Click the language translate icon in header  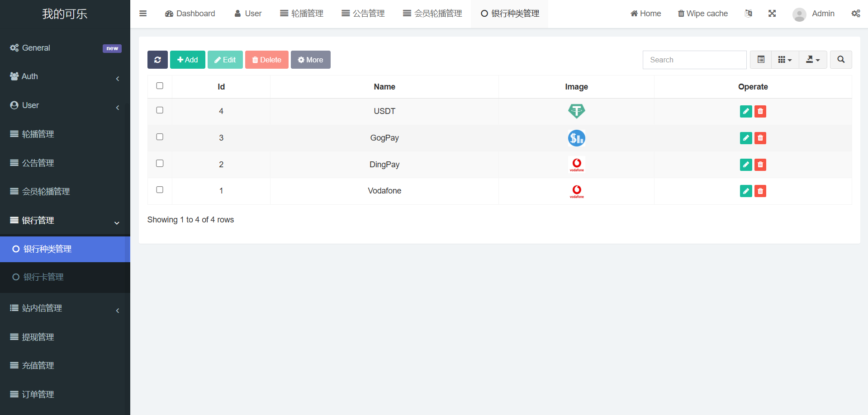point(749,14)
